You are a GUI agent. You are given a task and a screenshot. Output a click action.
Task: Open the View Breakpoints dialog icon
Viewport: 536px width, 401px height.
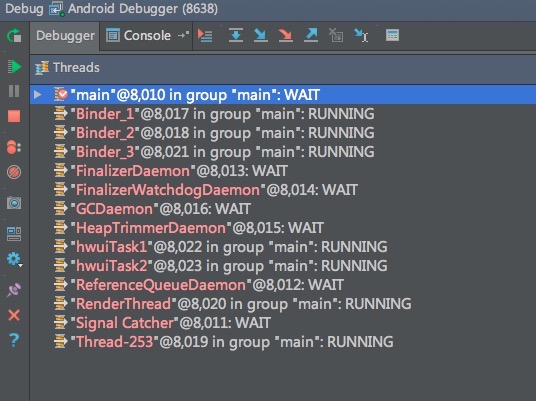point(14,147)
